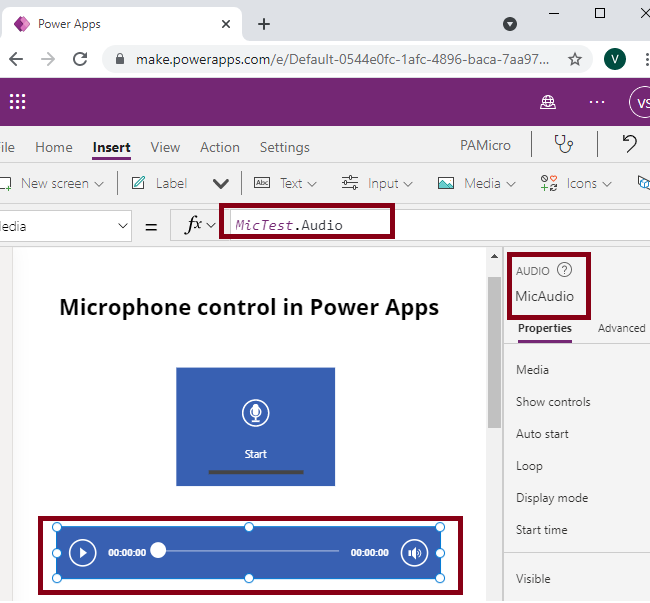
Task: View site info padlock icon
Action: point(120,59)
